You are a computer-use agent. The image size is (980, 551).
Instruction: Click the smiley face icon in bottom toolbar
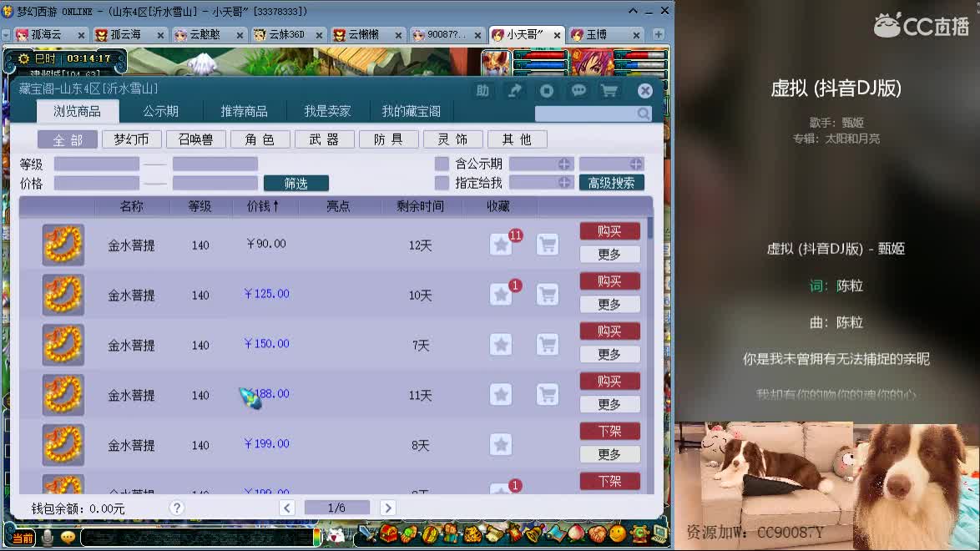(618, 534)
